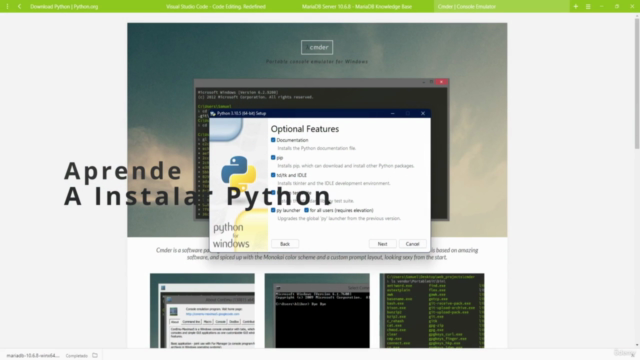This screenshot has width=640, height=360.
Task: Click the page vertical scrollbar
Action: pos(637,84)
